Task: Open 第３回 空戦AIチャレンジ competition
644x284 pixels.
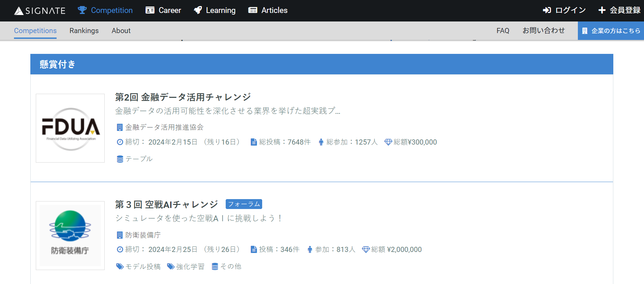Action: [166, 205]
